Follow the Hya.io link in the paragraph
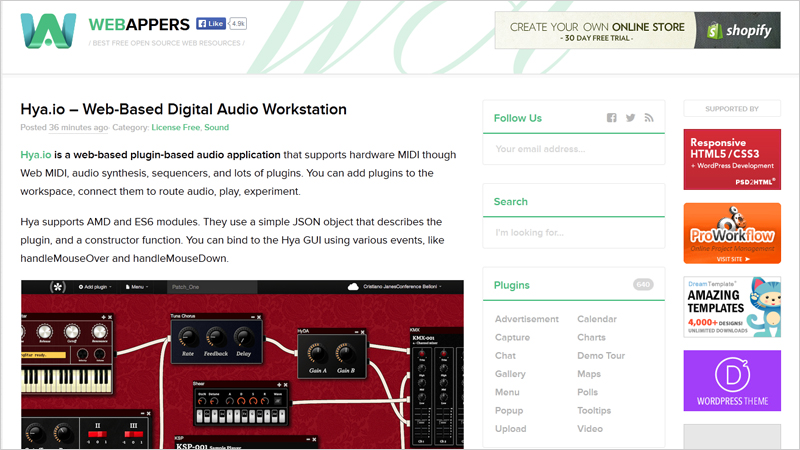Viewport: 800px width, 450px height. click(x=36, y=155)
